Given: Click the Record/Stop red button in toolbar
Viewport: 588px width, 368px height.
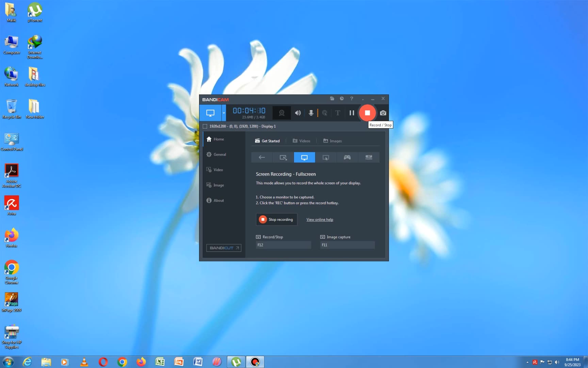Looking at the screenshot, I should (367, 113).
